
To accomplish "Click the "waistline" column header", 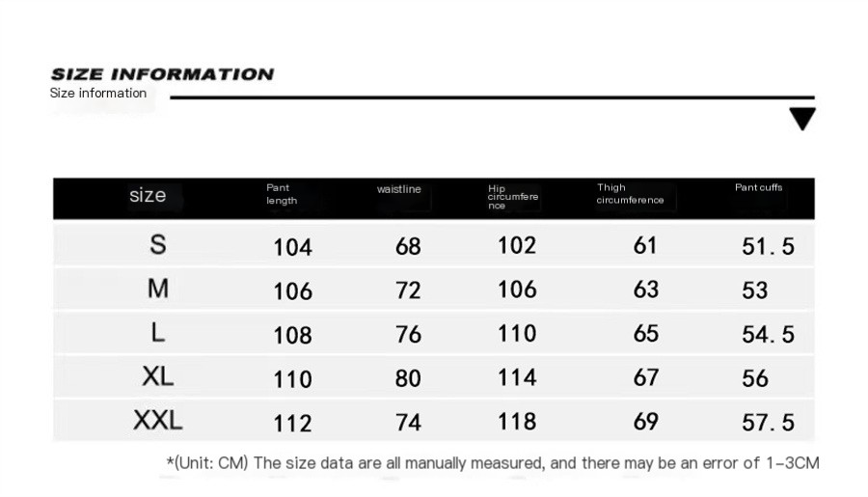I will click(398, 189).
